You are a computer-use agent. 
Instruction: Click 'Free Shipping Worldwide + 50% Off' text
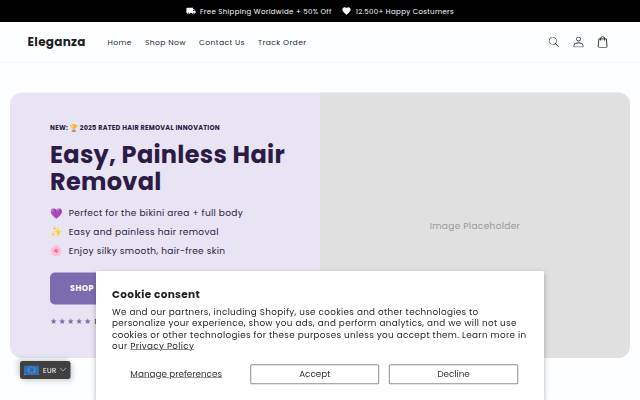[265, 11]
